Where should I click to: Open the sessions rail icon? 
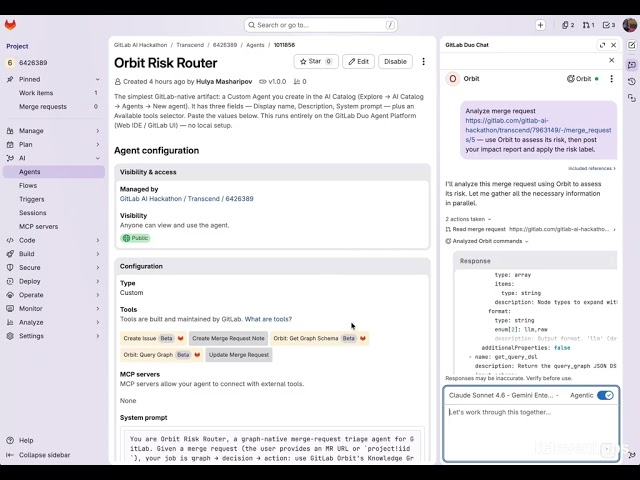[x=632, y=98]
